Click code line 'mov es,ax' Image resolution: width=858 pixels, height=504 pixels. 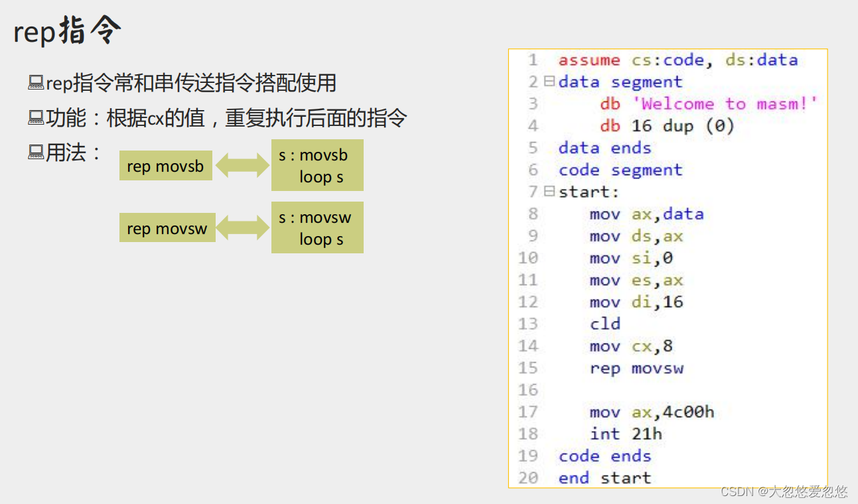(x=636, y=280)
